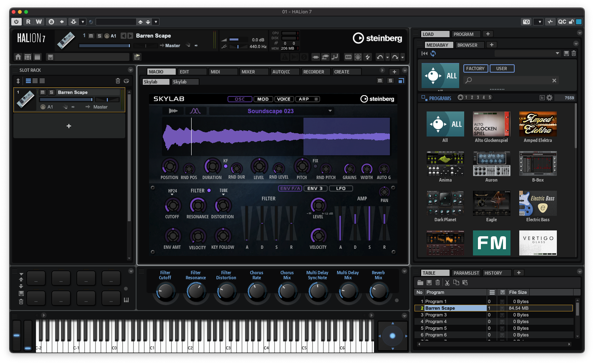Toggle the FILTER enable indicator
This screenshot has width=594, height=364.
pyautogui.click(x=209, y=190)
